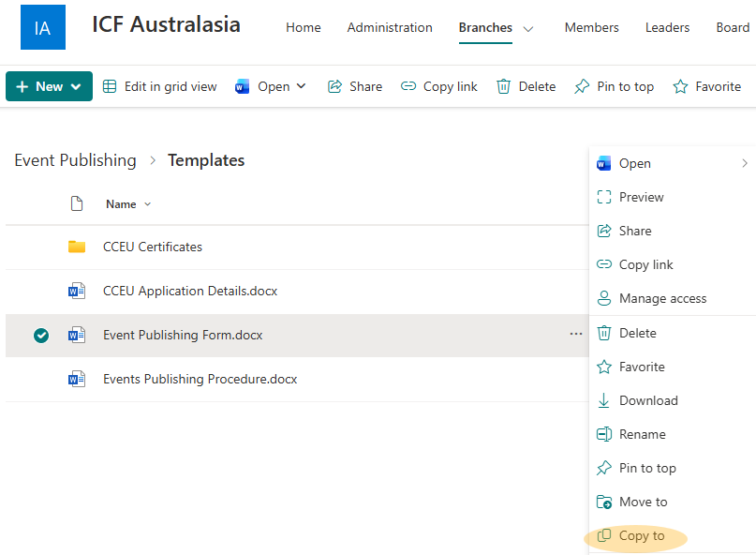The width and height of the screenshot is (756, 555).
Task: Open the CCEU Certificates folder
Action: 152,247
